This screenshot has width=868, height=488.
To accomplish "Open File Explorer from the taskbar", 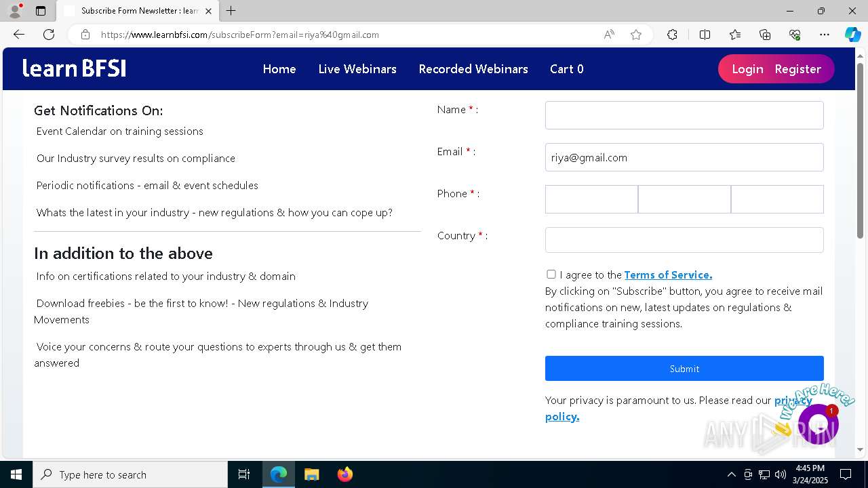I will 312,474.
